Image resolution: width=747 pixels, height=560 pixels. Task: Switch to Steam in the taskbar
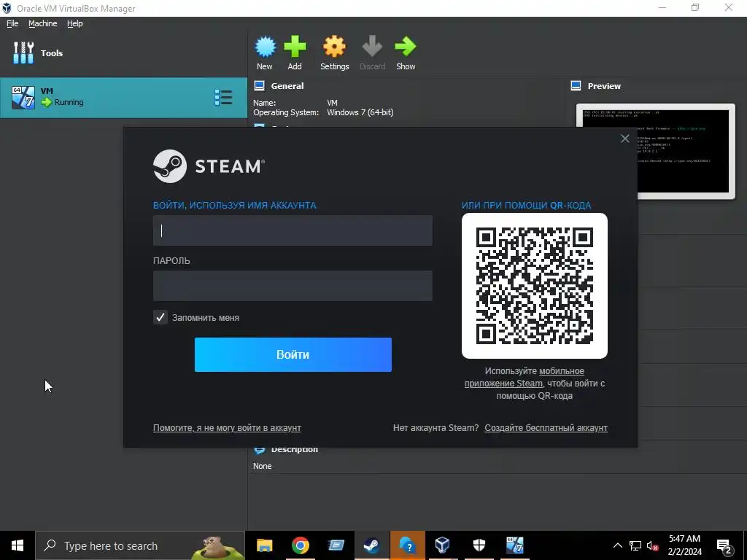pyautogui.click(x=371, y=545)
